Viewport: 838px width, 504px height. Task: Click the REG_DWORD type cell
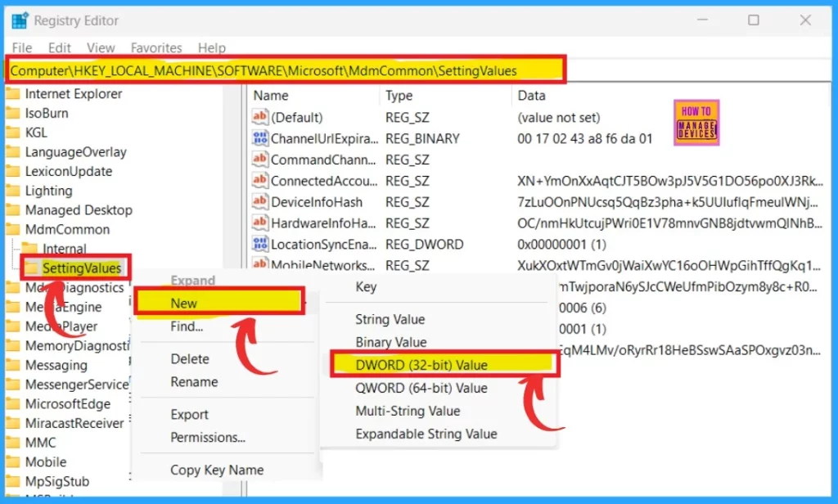[425, 245]
